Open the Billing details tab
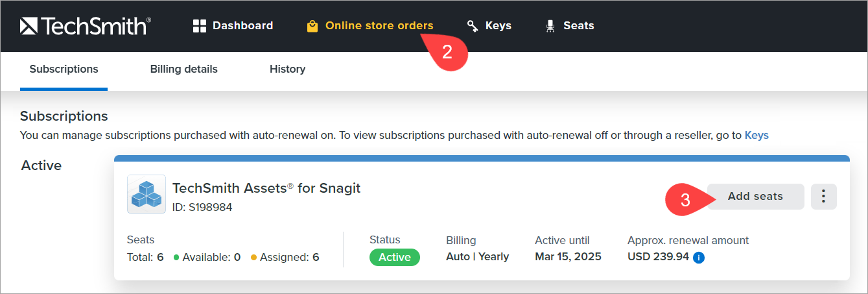The width and height of the screenshot is (868, 294). [184, 69]
